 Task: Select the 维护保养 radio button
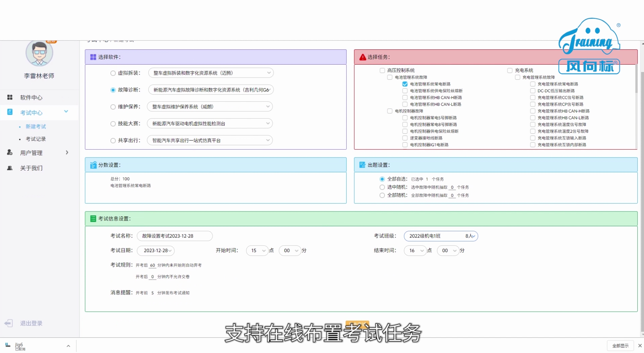point(113,107)
